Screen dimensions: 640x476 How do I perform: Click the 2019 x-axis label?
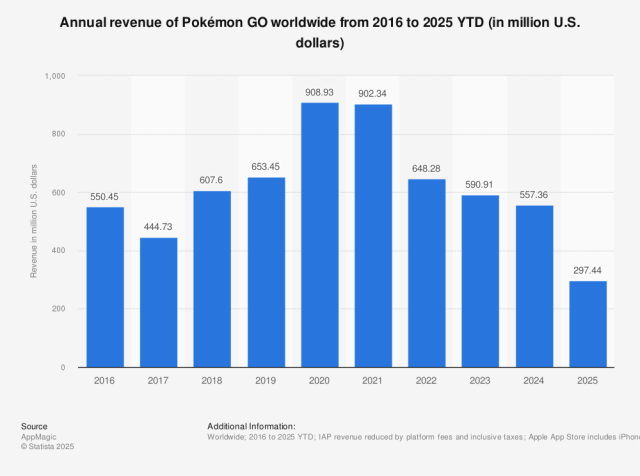266,381
